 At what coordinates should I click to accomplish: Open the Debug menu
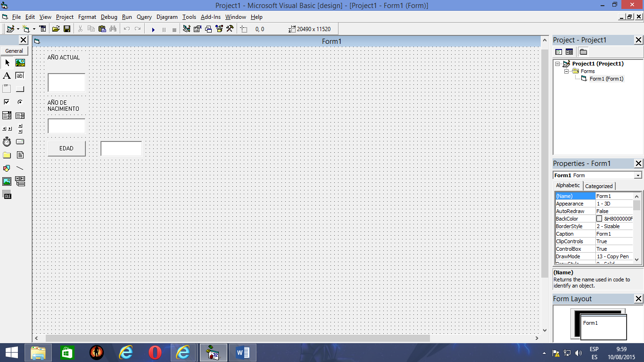pos(109,17)
